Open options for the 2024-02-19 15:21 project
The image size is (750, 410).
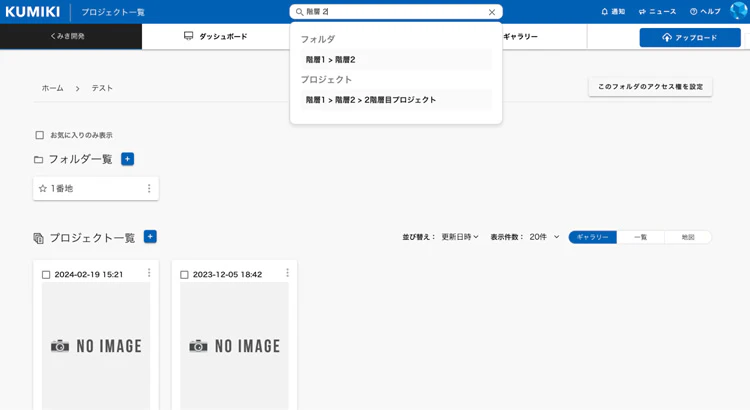click(149, 273)
